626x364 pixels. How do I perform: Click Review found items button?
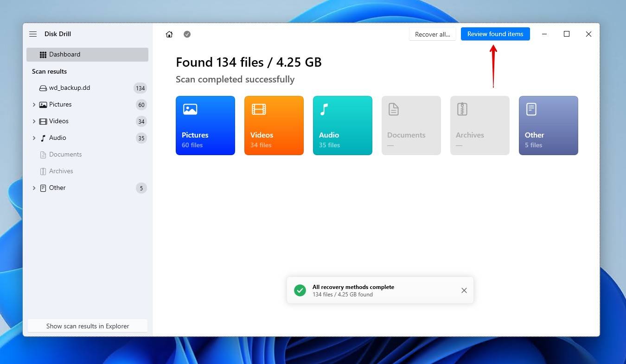pyautogui.click(x=495, y=34)
